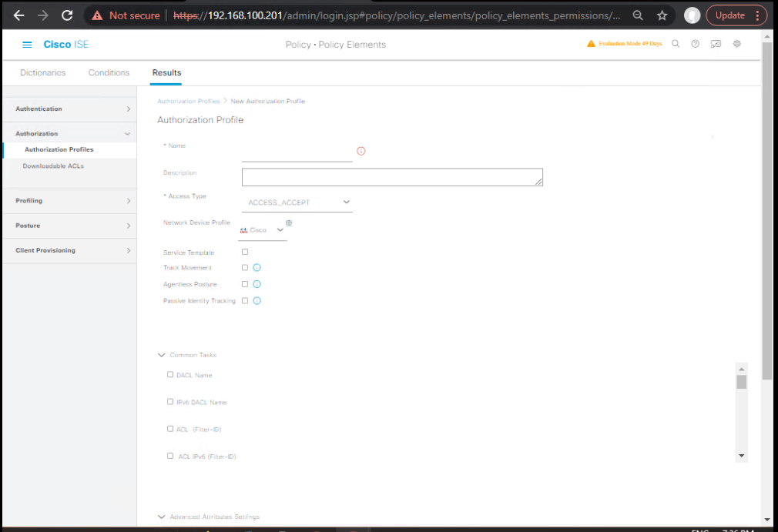Tick the IPv6 DACL Name checkbox
This screenshot has width=778, height=532.
(x=170, y=402)
